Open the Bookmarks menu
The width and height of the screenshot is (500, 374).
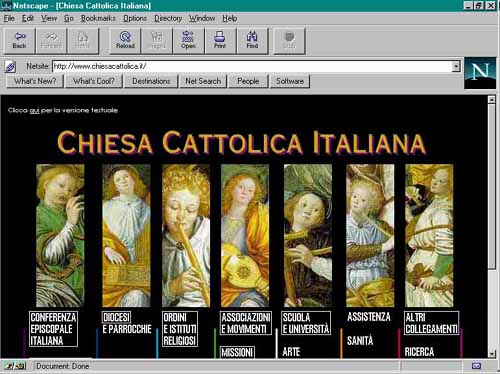[x=98, y=18]
